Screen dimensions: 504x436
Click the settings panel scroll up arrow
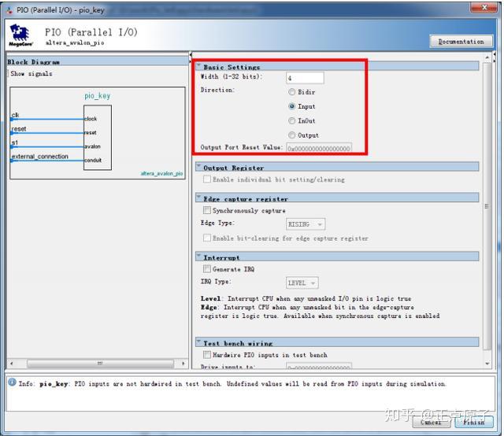pyautogui.click(x=487, y=57)
